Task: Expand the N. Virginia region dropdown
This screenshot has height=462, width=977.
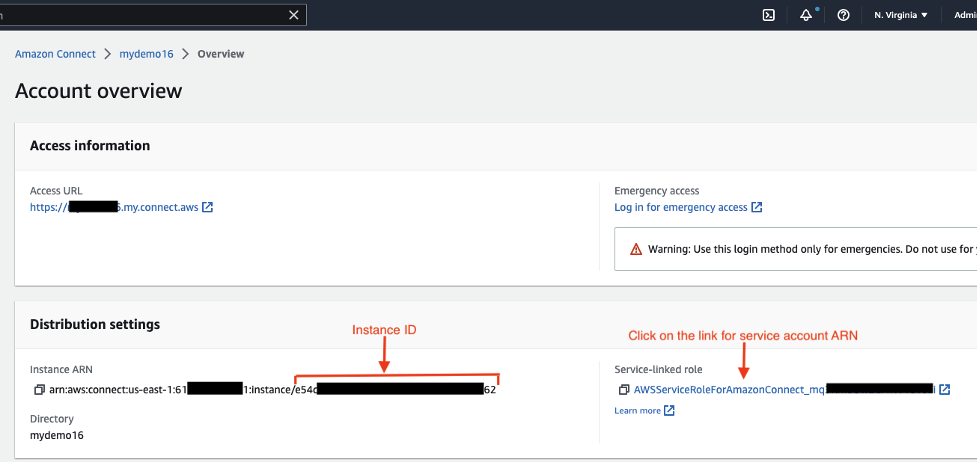Action: (900, 15)
